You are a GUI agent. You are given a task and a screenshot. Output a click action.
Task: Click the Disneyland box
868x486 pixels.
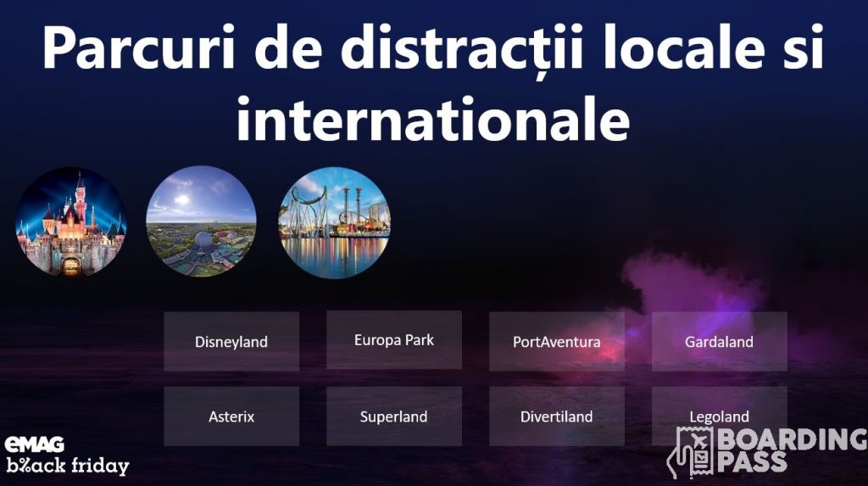click(231, 341)
